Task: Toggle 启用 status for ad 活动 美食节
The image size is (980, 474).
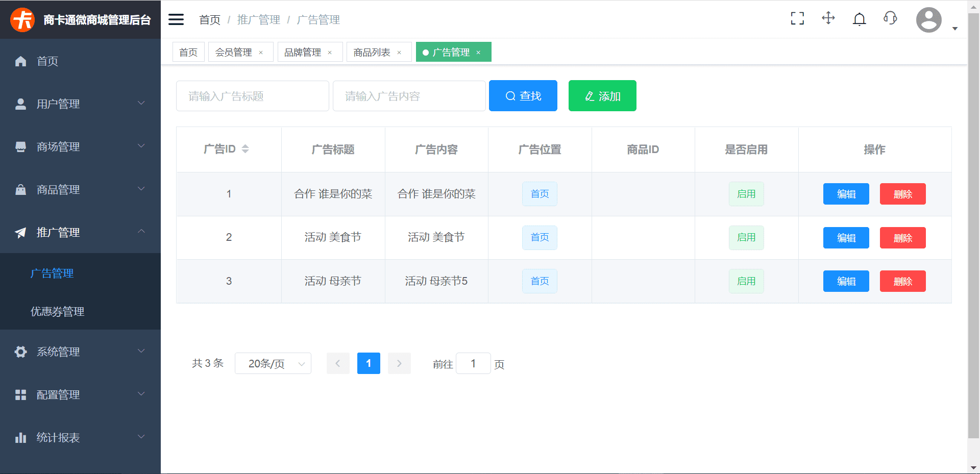Action: pos(746,237)
